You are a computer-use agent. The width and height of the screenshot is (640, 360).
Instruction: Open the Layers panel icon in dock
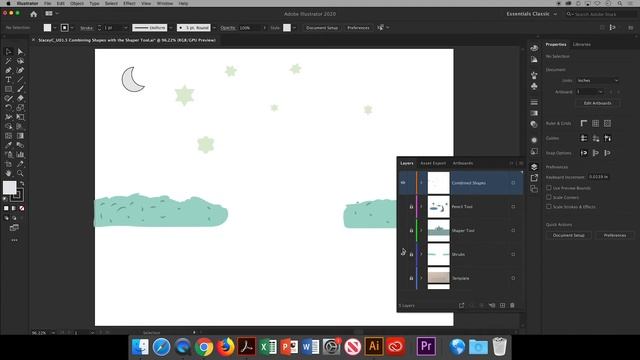click(x=534, y=167)
